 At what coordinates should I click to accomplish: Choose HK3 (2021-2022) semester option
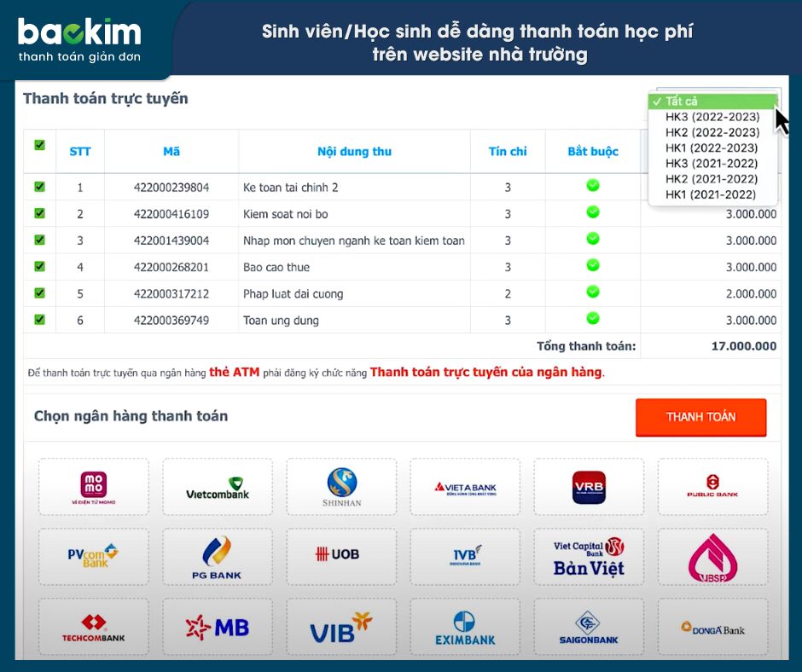(x=713, y=164)
